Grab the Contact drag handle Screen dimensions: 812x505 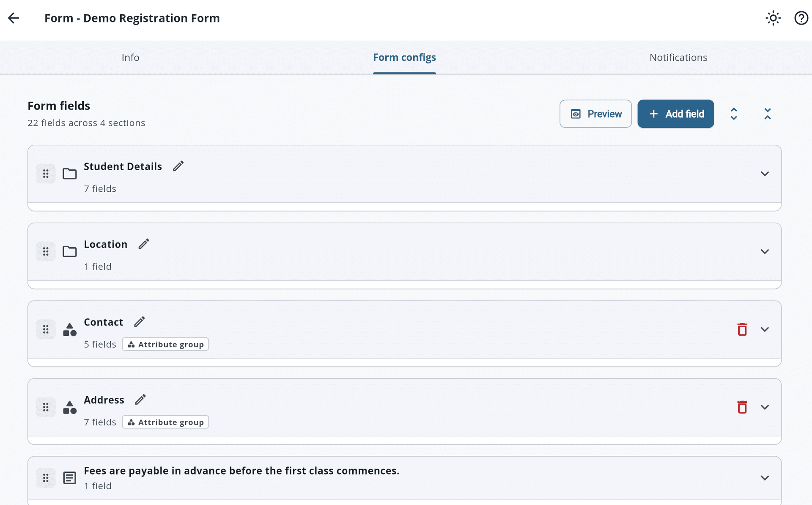[46, 329]
